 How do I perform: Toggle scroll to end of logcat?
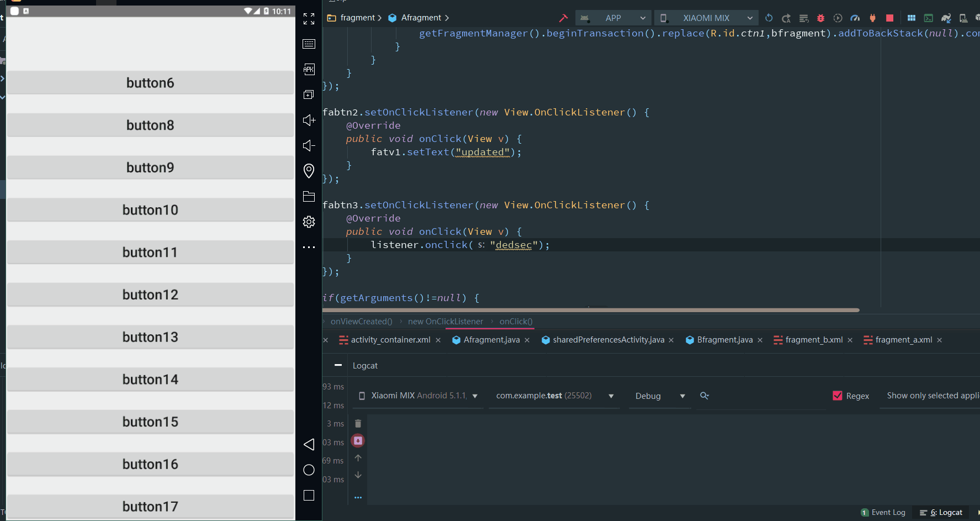click(358, 440)
